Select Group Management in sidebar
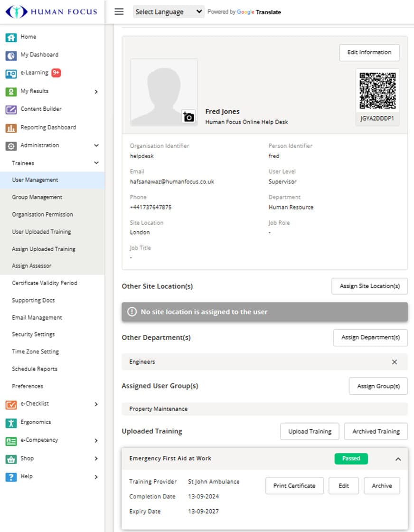Image resolution: width=414 pixels, height=532 pixels. [37, 197]
